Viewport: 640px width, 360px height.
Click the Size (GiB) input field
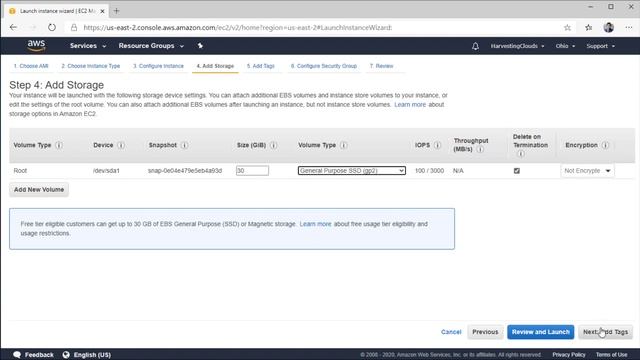[x=252, y=171]
